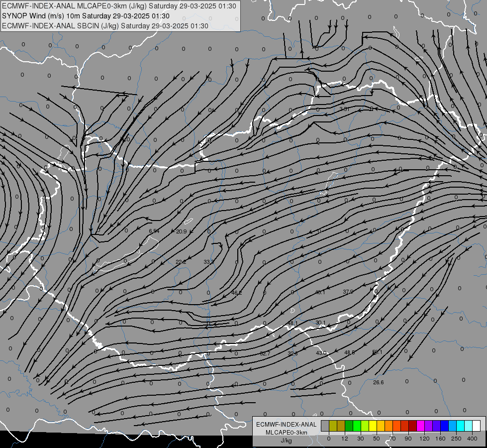The height and width of the screenshot is (448, 487).
Task: Click the legend scale label 120
Action: coord(424,439)
